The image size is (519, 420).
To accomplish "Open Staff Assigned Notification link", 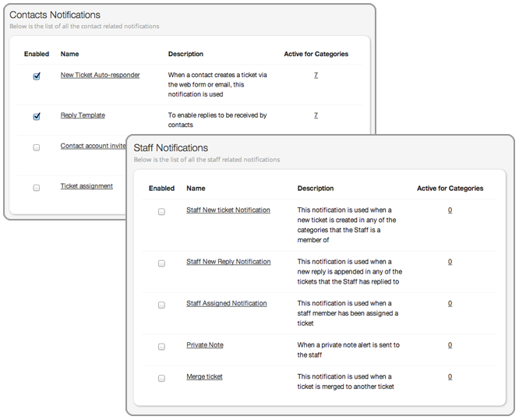I will [226, 303].
